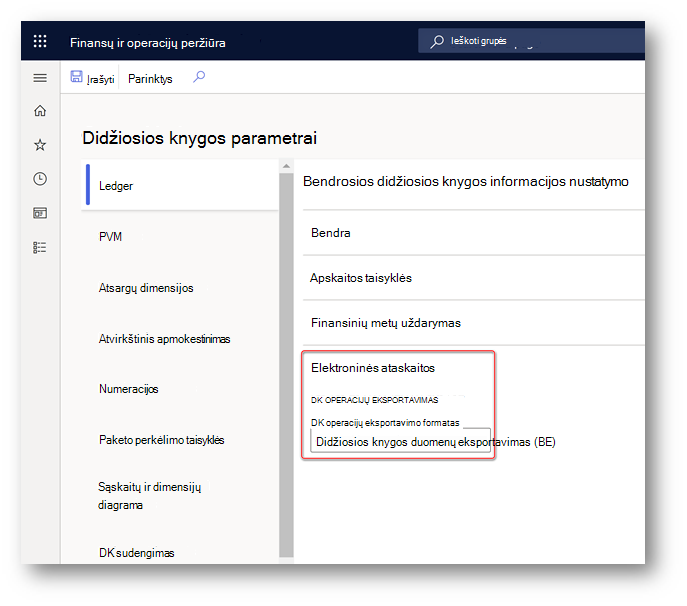Expand the Bendra section

[x=474, y=233]
